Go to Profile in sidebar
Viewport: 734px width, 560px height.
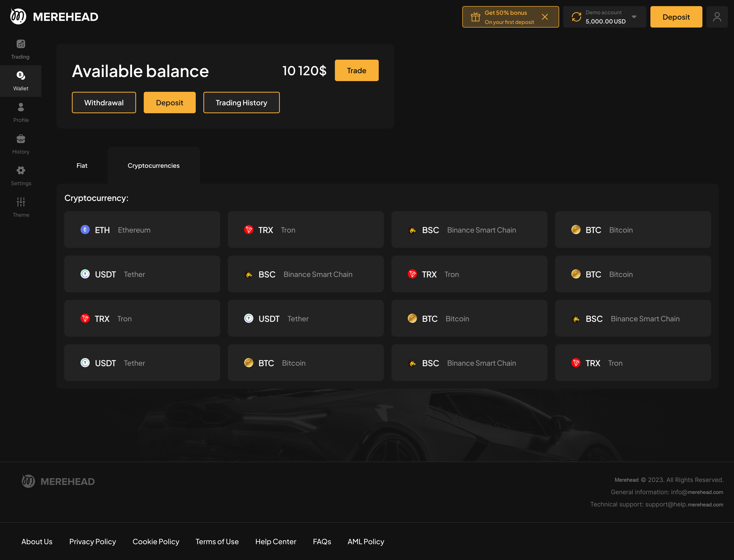(21, 107)
